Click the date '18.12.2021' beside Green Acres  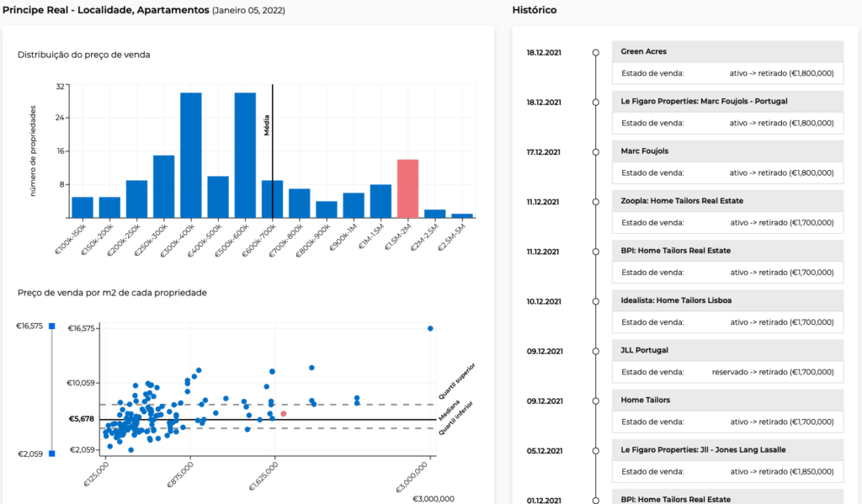544,53
